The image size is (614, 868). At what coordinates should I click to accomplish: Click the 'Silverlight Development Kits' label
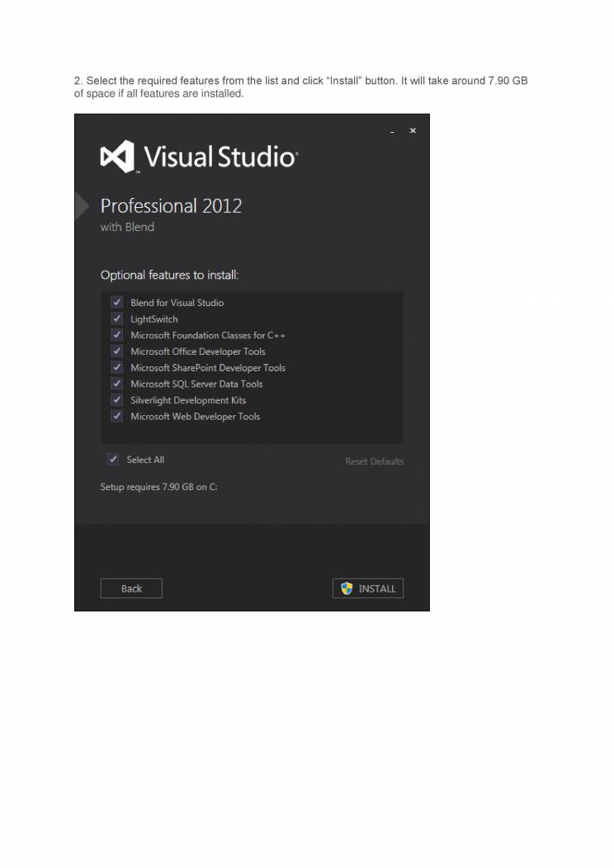tap(188, 400)
